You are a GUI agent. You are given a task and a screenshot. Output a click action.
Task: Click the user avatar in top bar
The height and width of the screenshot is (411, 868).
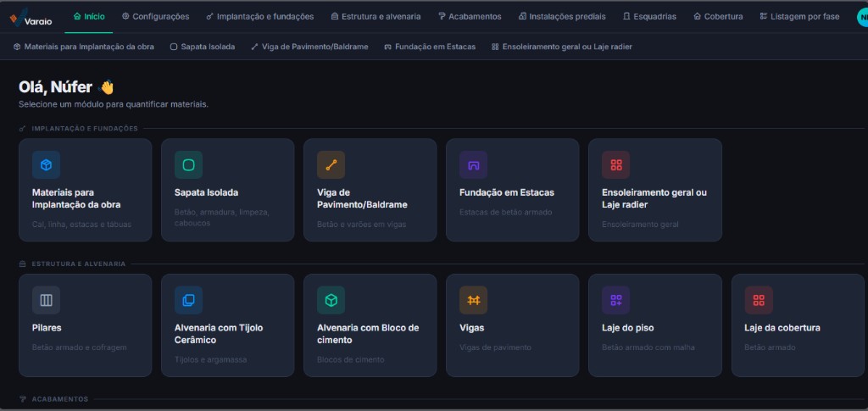(x=862, y=17)
